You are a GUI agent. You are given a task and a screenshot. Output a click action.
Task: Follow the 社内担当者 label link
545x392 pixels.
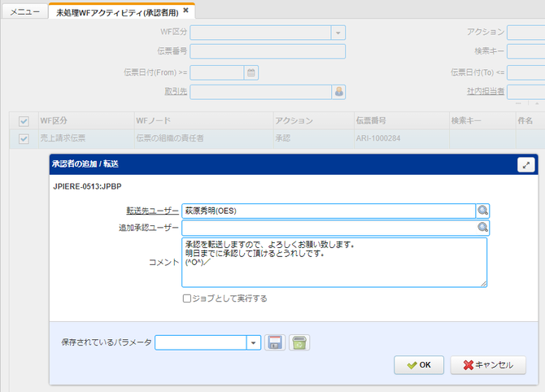486,91
